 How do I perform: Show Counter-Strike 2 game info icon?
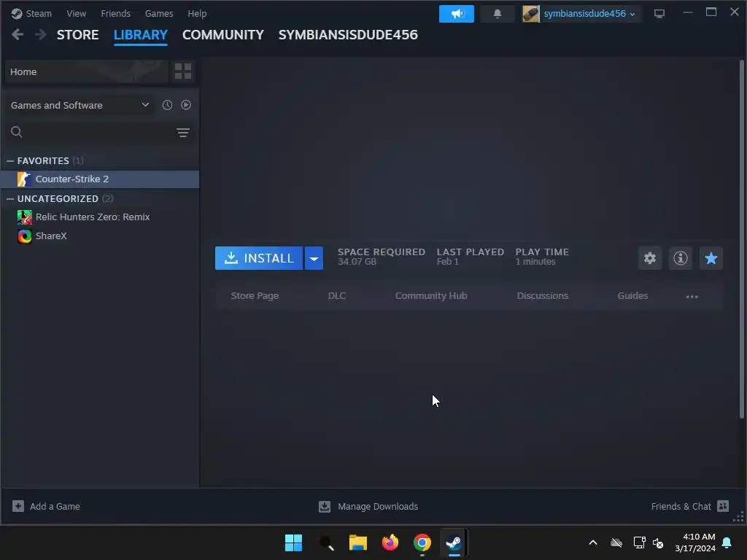tap(681, 258)
